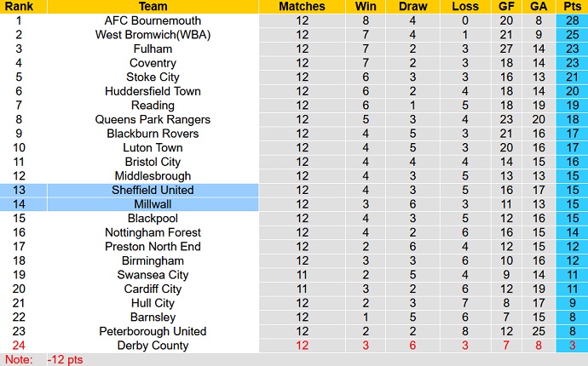
Task: Click the GF column header
Action: [x=506, y=6]
